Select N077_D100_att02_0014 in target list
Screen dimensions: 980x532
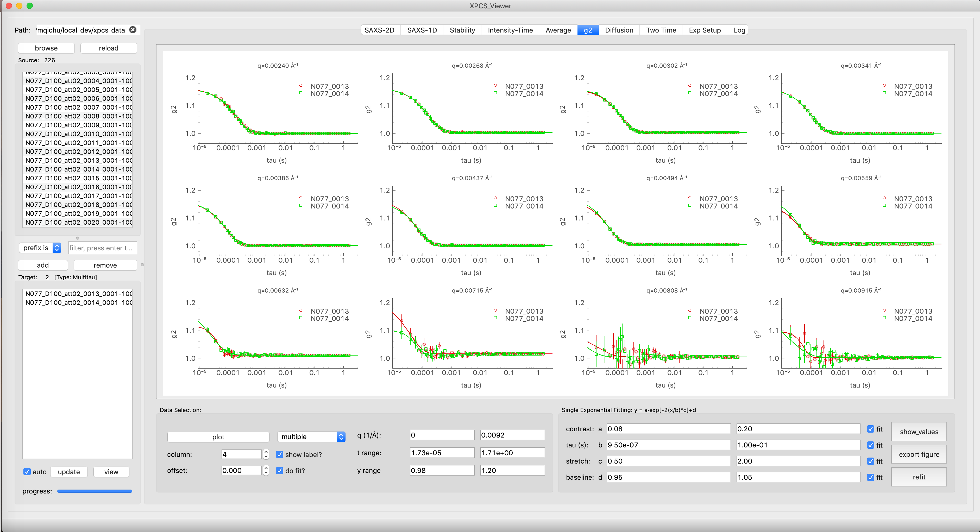point(79,302)
